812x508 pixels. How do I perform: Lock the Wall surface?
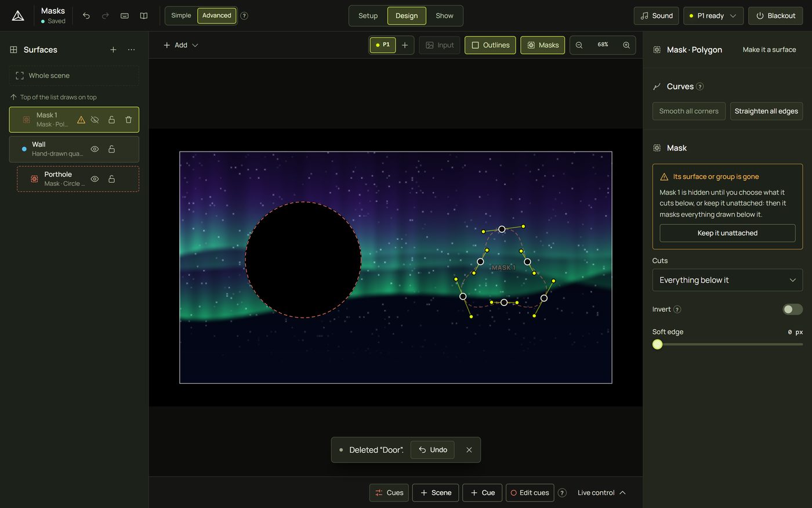pos(112,149)
